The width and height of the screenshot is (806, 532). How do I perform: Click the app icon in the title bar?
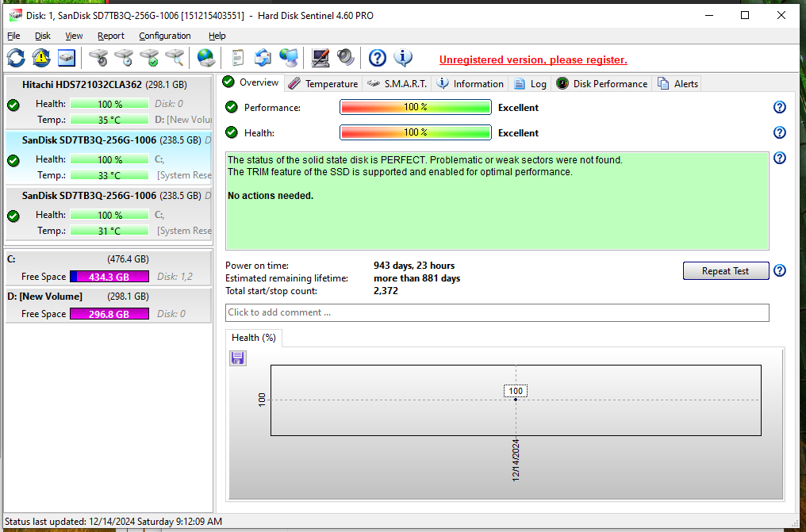[15, 15]
